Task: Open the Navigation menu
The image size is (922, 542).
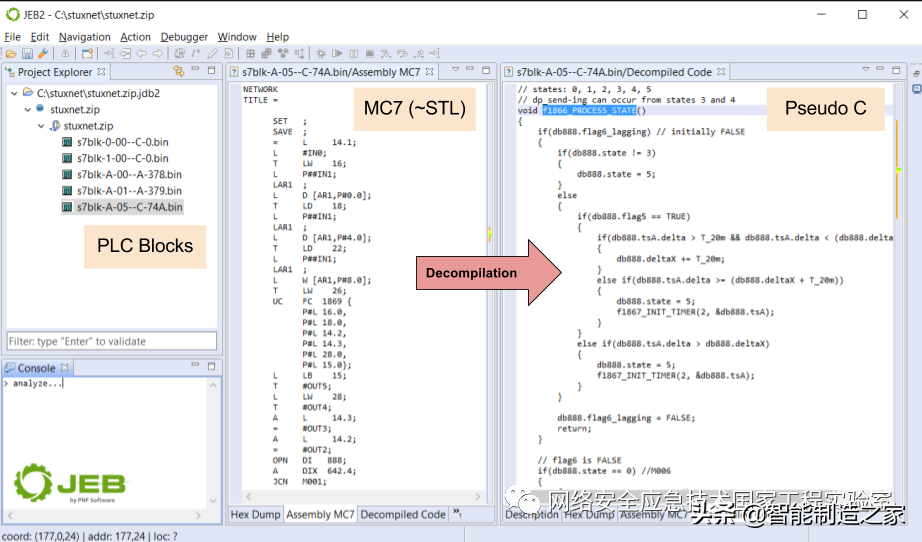Action: click(84, 37)
